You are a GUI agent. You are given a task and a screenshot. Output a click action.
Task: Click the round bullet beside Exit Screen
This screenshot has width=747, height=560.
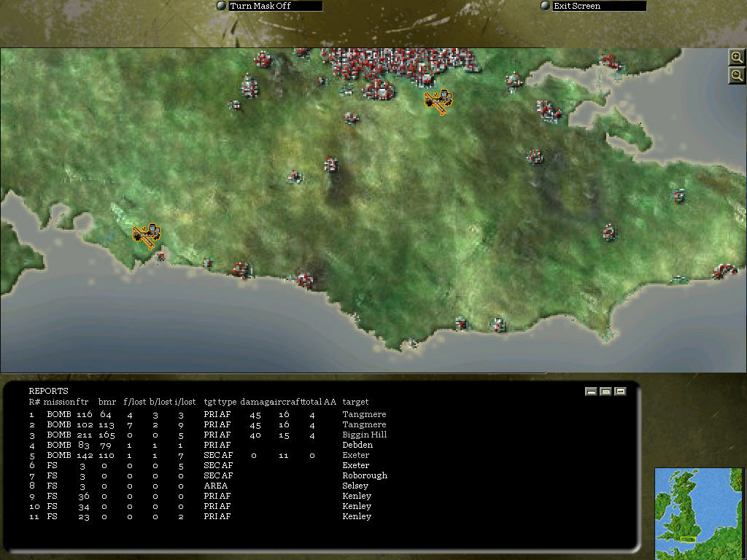(545, 6)
